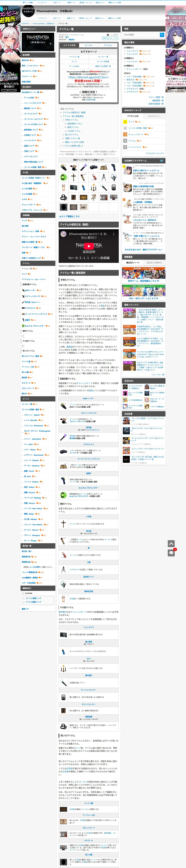Open チャレンジモード link in access ranking
Viewport: 186px width, 868px height.
coord(136,134)
